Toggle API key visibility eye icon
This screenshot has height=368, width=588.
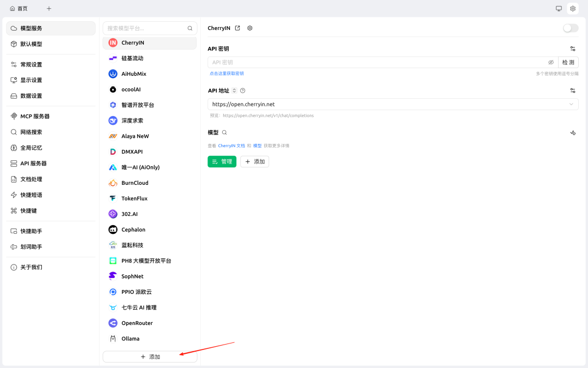[x=551, y=62]
